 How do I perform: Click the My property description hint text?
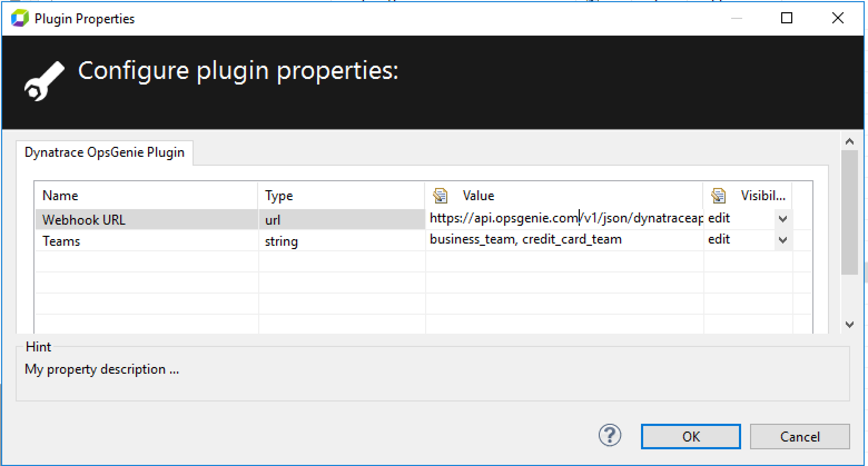101,369
